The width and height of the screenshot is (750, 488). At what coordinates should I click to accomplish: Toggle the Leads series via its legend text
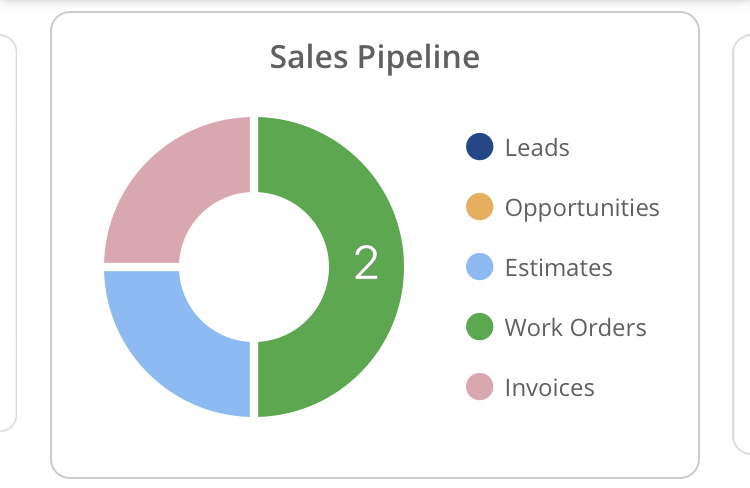[537, 148]
